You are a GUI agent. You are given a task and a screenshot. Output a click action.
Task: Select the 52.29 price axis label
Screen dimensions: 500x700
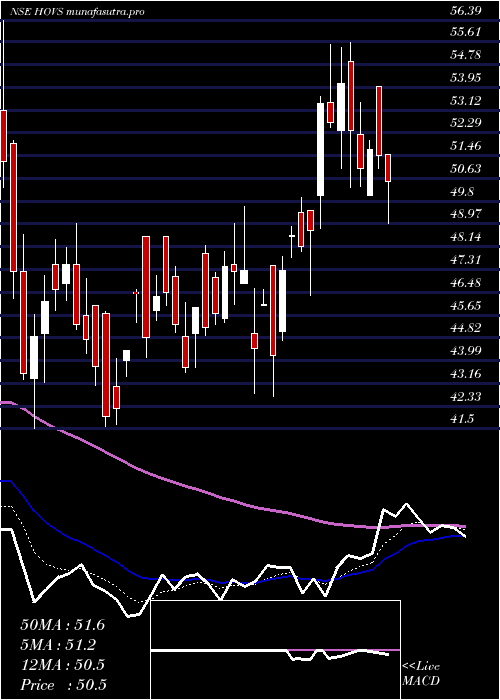click(466, 122)
